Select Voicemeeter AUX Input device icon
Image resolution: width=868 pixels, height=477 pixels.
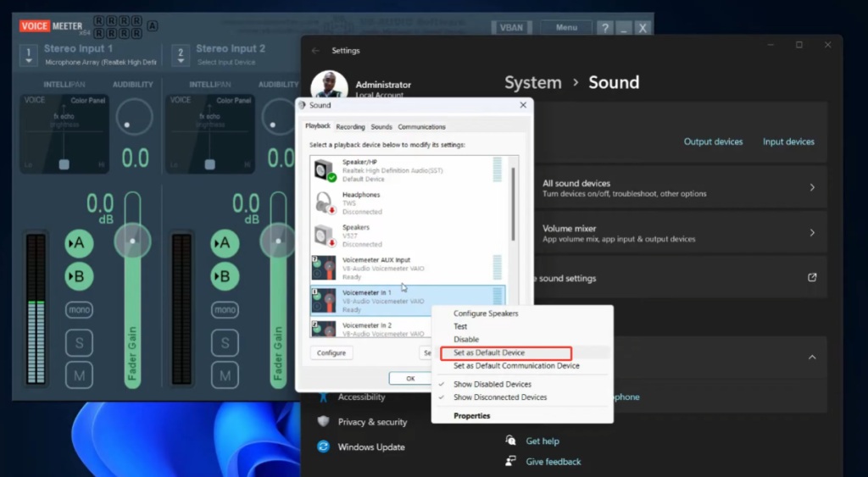323,269
